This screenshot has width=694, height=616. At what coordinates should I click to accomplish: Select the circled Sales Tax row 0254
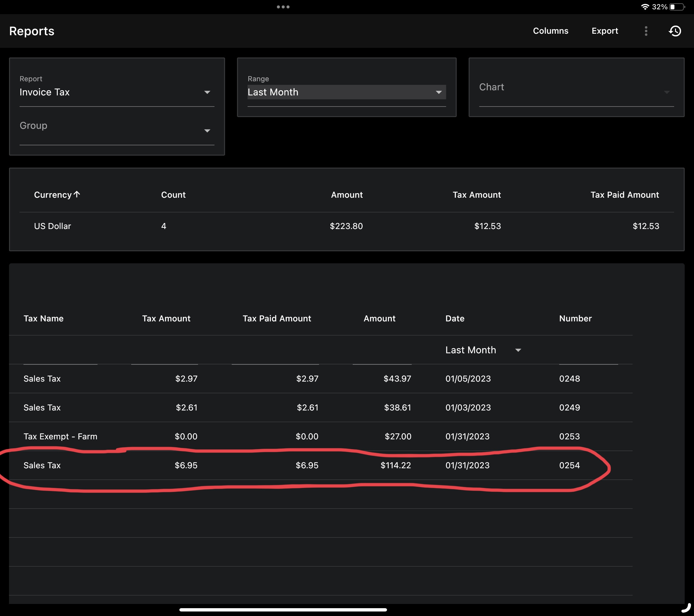pyautogui.click(x=305, y=466)
